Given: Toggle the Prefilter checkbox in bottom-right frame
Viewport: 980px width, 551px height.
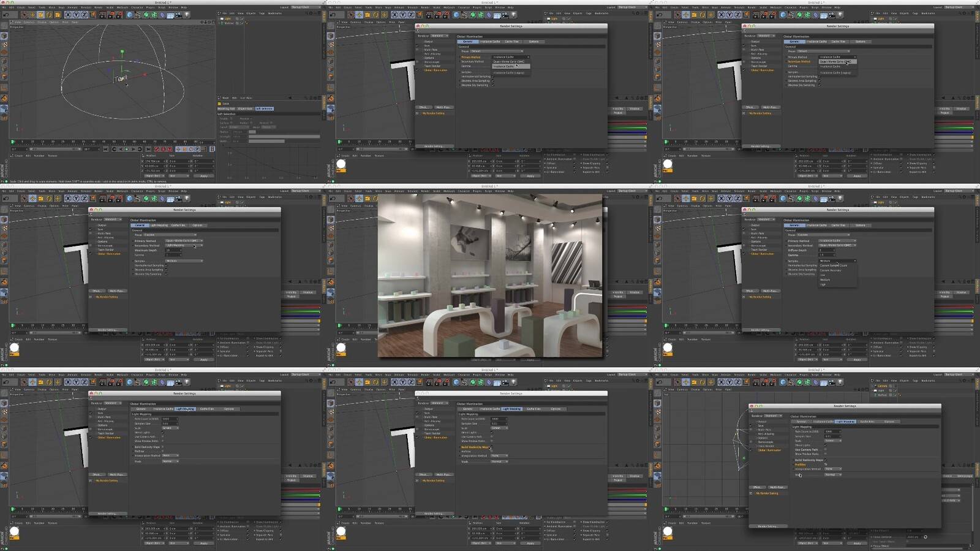Looking at the screenshot, I should point(825,465).
